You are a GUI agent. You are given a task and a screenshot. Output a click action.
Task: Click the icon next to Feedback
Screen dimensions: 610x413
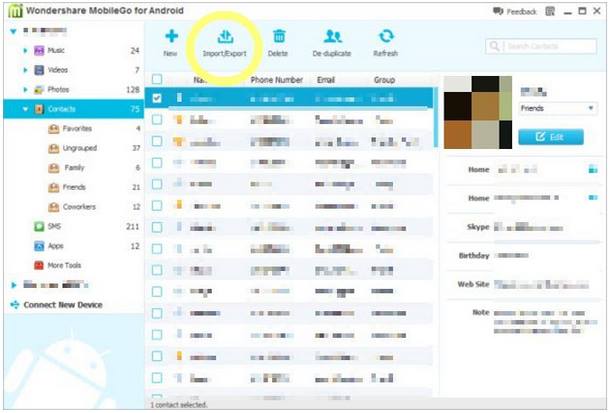550,11
